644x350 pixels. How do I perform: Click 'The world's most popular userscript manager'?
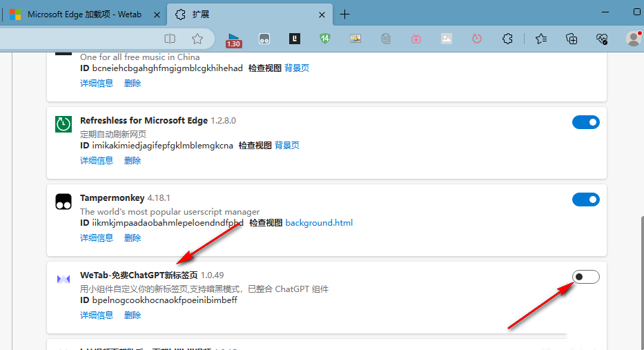pos(170,211)
